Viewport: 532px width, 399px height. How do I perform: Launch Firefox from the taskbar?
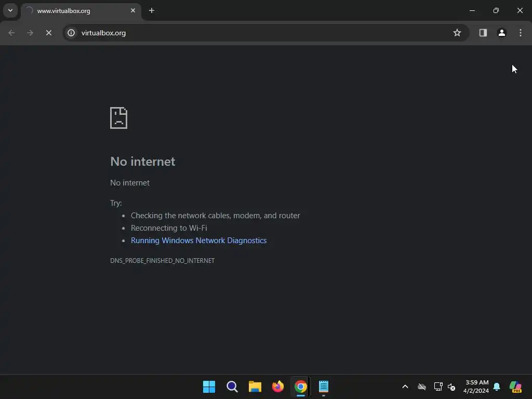pos(278,387)
